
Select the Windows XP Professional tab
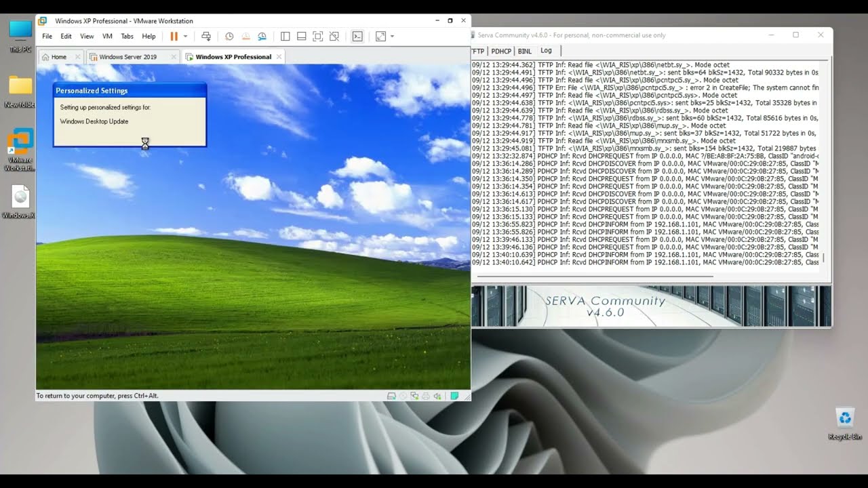point(233,57)
